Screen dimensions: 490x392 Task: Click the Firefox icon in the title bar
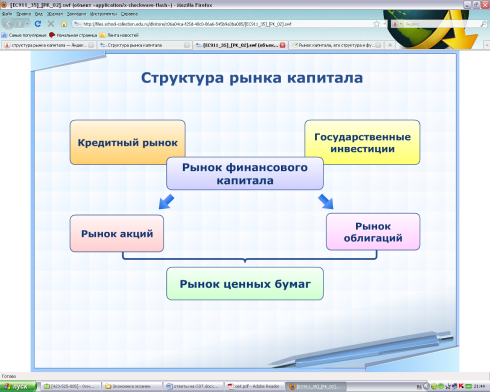point(4,5)
